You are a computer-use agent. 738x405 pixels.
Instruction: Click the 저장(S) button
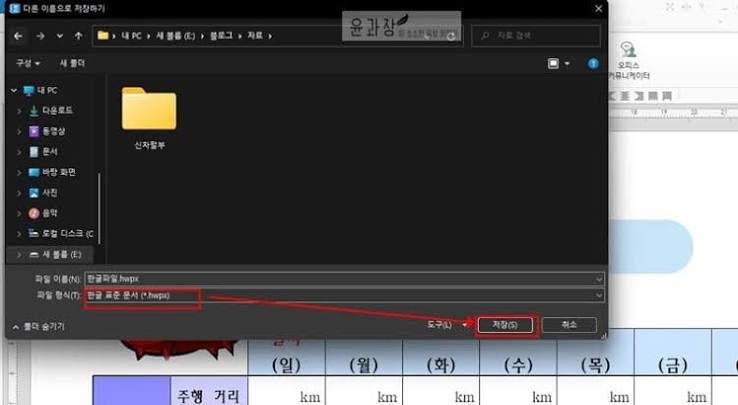tap(505, 325)
